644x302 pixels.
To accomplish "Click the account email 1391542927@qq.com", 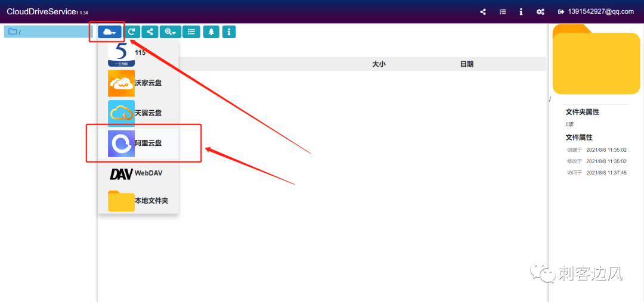I will click(601, 11).
